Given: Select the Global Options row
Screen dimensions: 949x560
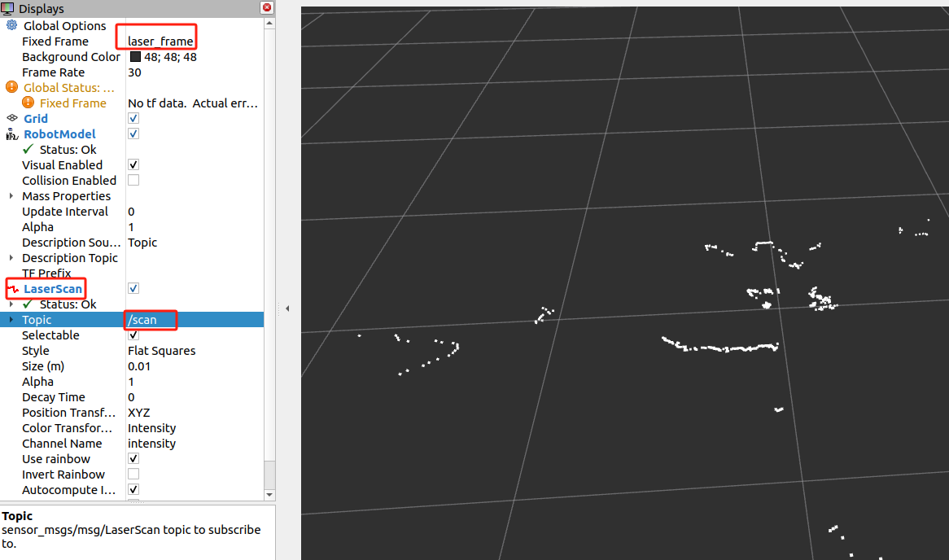Looking at the screenshot, I should 65,25.
